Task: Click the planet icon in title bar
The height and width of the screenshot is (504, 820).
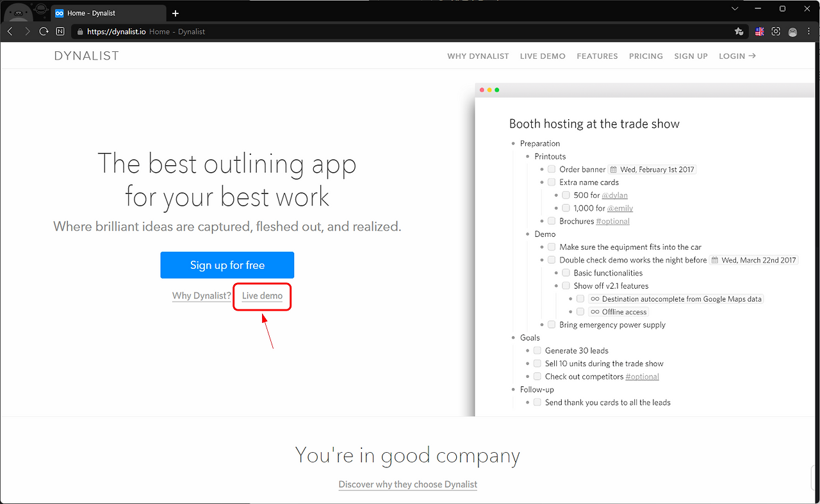Action: tap(40, 9)
